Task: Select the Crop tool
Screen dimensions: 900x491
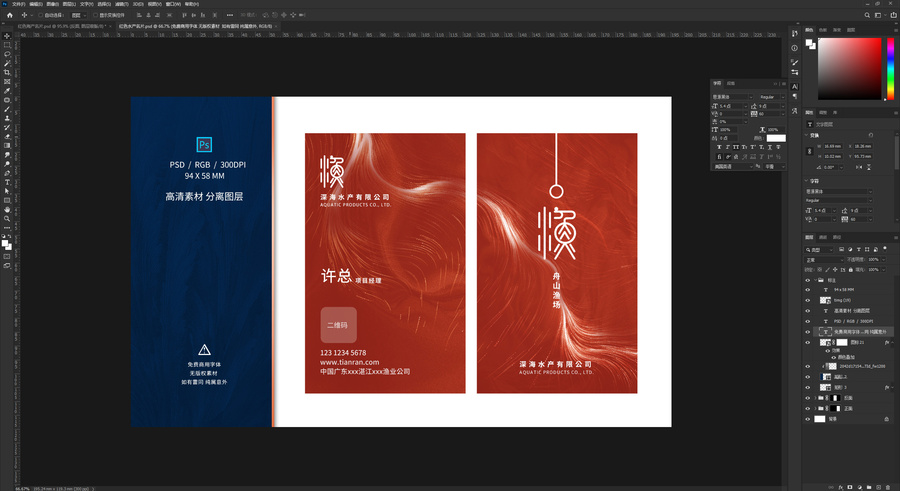Action: point(7,72)
